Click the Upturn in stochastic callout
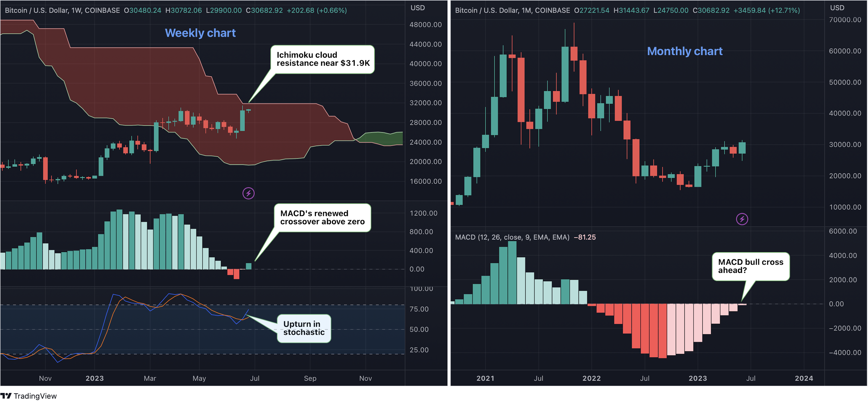868x401 pixels. click(x=304, y=328)
